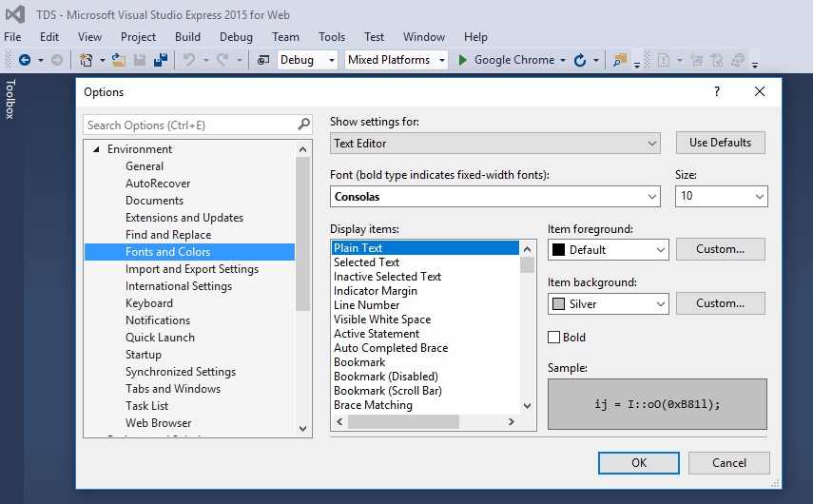Screen dimensions: 813x504
Task: Click the search magnifier in Search Options
Action: [304, 125]
